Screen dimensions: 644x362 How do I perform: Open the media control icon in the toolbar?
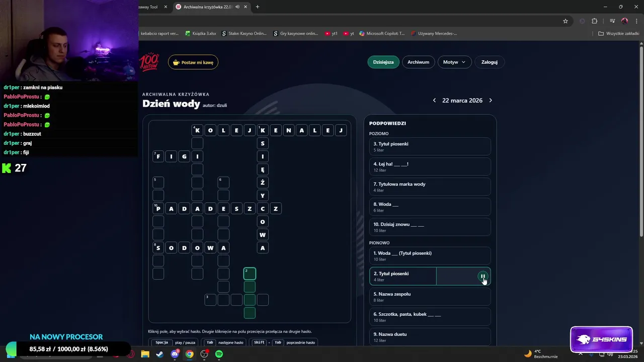(612, 21)
